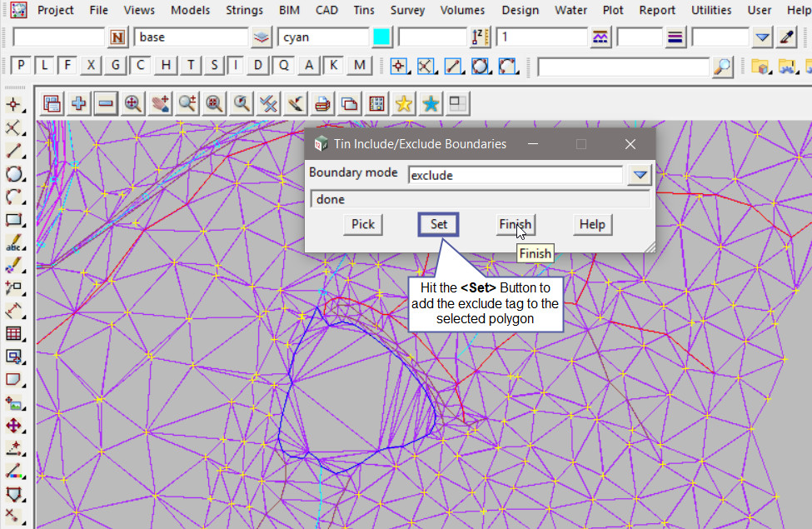The width and height of the screenshot is (812, 529).
Task: Toggle the H snap button
Action: point(166,65)
